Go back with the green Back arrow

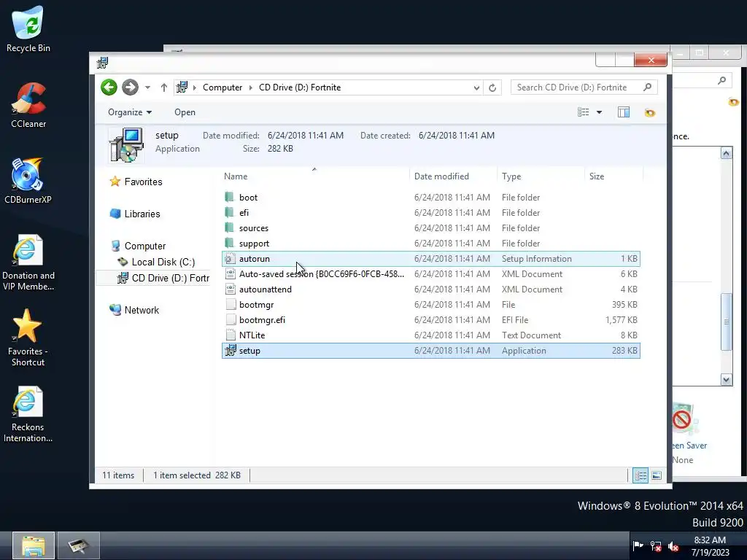[x=109, y=87]
